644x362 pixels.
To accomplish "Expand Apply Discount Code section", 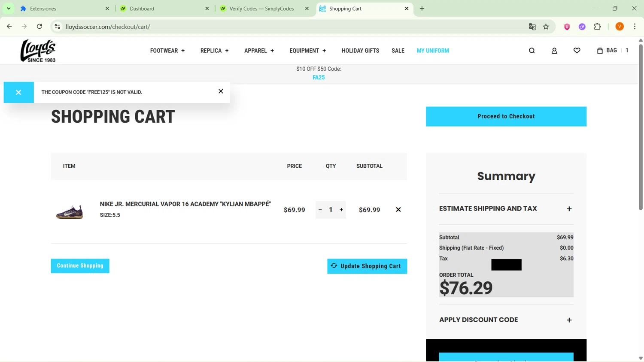I will pos(506,320).
